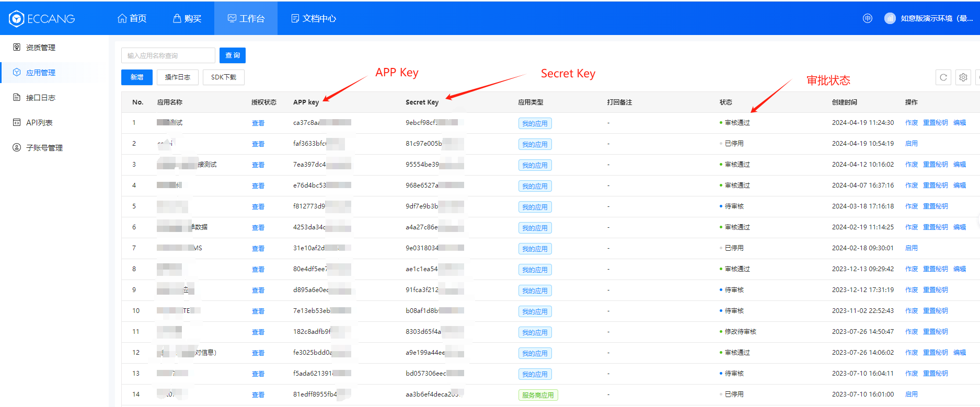This screenshot has width=980, height=407.
Task: Click 重置秘钥 for the 11:24:30 row
Action: pyautogui.click(x=936, y=123)
